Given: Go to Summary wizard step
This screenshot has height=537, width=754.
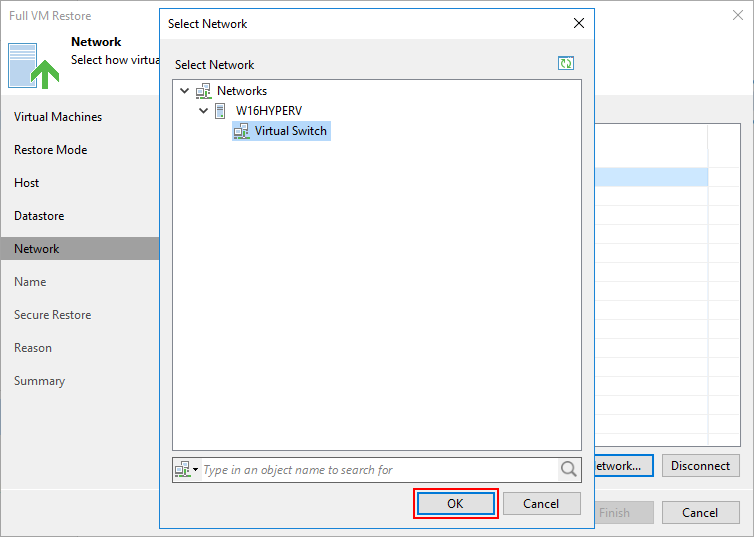Looking at the screenshot, I should coord(39,381).
